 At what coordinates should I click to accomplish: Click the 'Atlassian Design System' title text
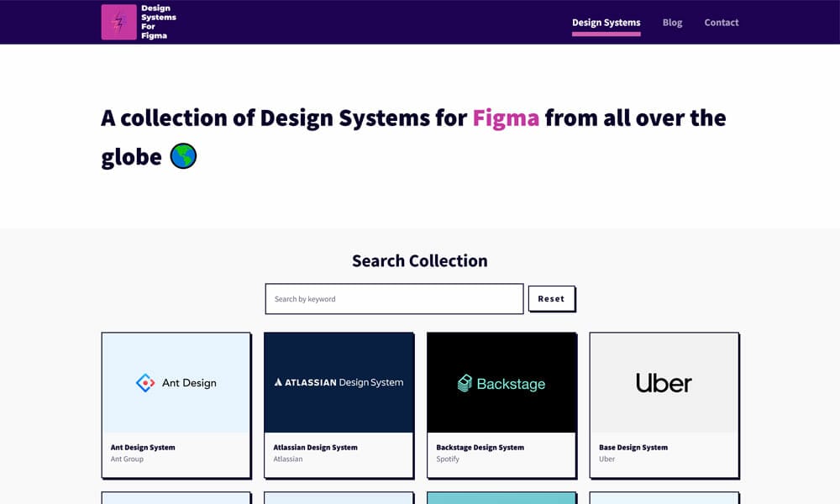click(315, 447)
